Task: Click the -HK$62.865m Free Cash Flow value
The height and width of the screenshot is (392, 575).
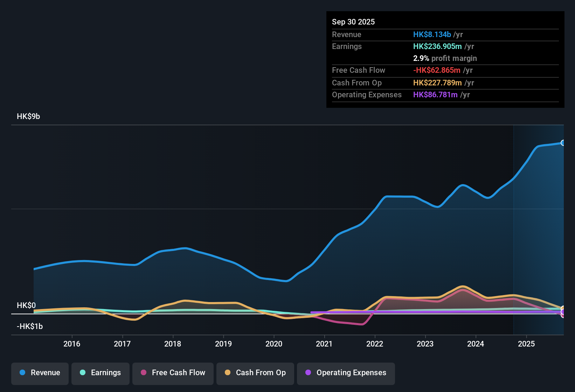Action: click(437, 70)
